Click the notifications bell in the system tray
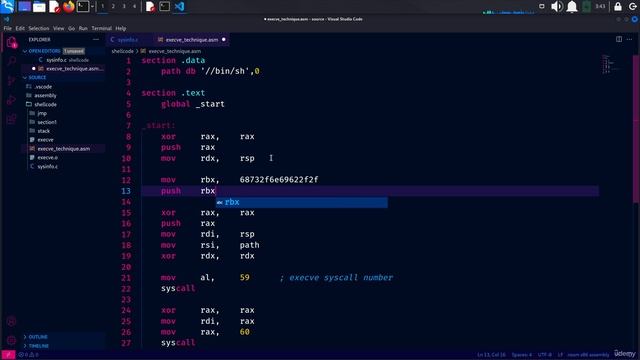 pyautogui.click(x=572, y=6)
